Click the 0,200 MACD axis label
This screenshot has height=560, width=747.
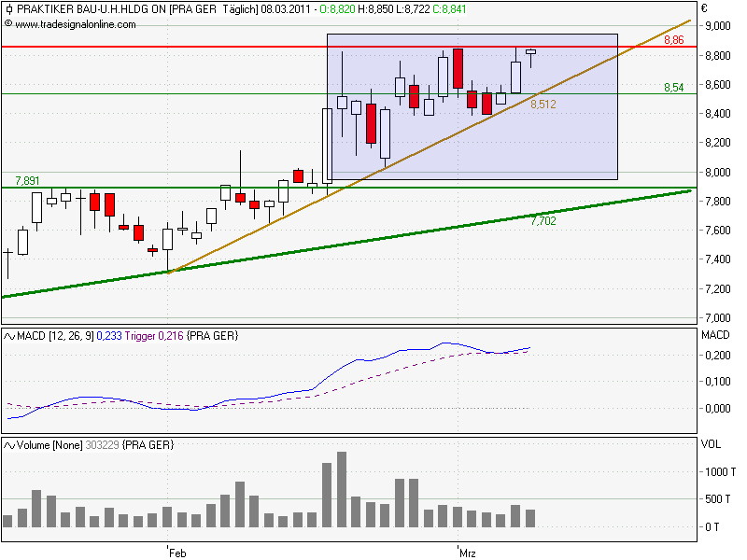coord(717,356)
